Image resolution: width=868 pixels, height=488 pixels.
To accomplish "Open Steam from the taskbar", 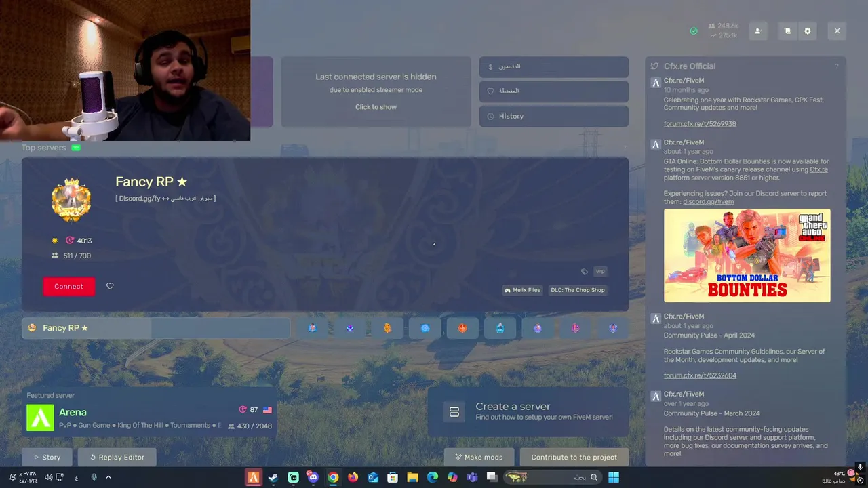I will tap(273, 477).
